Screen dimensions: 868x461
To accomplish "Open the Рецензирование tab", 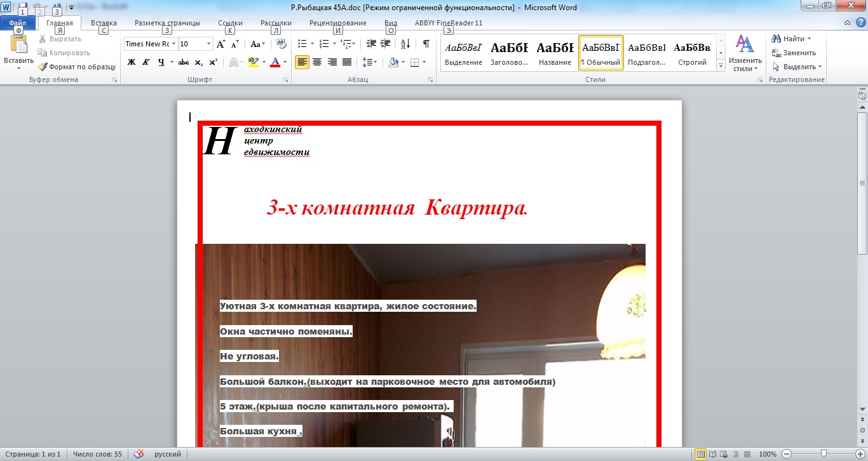I will click(337, 23).
